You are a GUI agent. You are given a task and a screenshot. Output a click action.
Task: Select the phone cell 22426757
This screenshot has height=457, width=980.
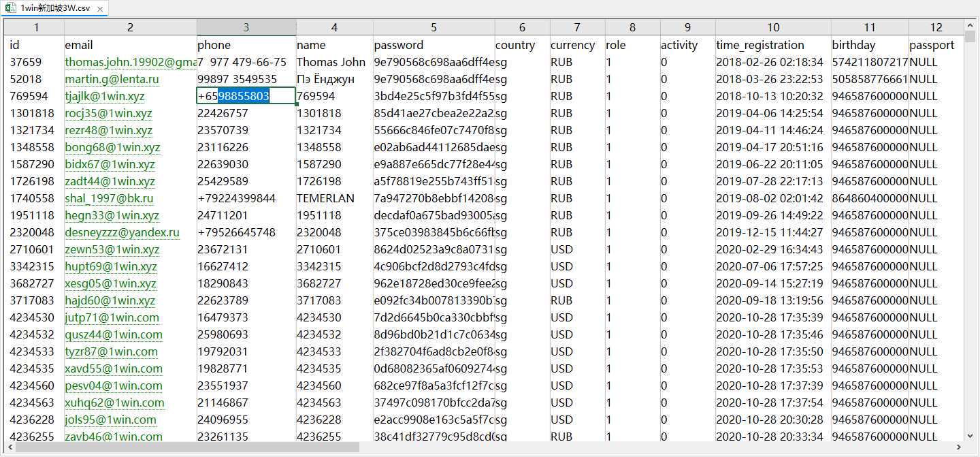point(246,113)
